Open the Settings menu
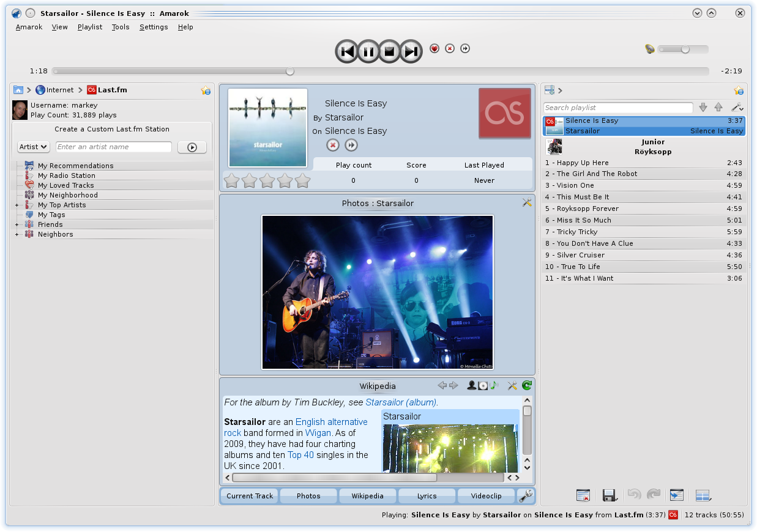The width and height of the screenshot is (757, 532). [154, 27]
